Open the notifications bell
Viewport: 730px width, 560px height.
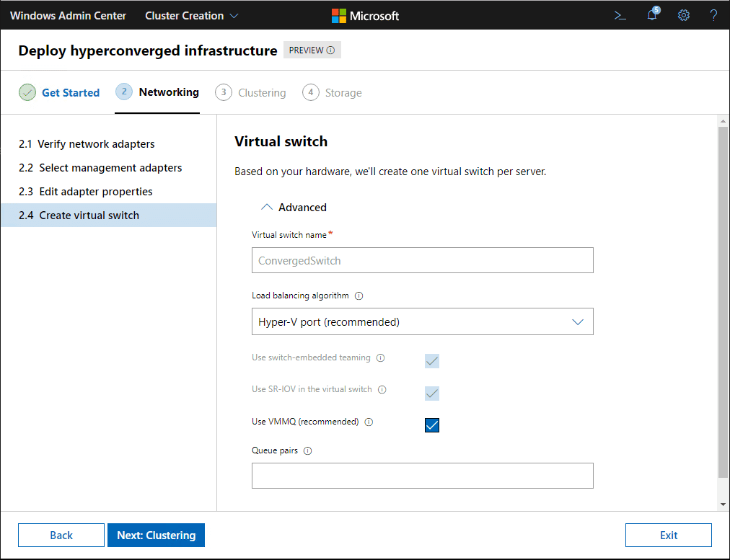[651, 15]
